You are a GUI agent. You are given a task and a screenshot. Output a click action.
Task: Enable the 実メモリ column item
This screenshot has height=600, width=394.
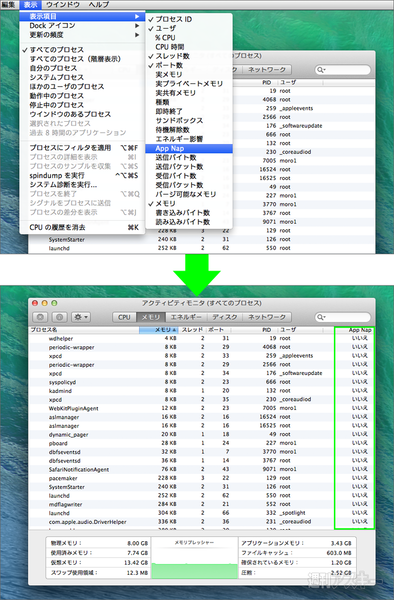189,74
